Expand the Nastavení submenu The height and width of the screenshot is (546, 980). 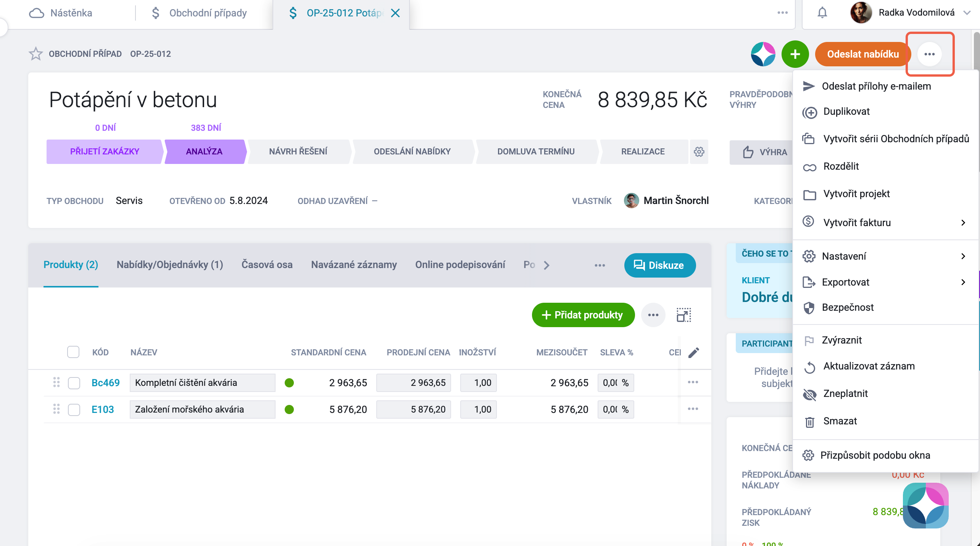click(885, 256)
